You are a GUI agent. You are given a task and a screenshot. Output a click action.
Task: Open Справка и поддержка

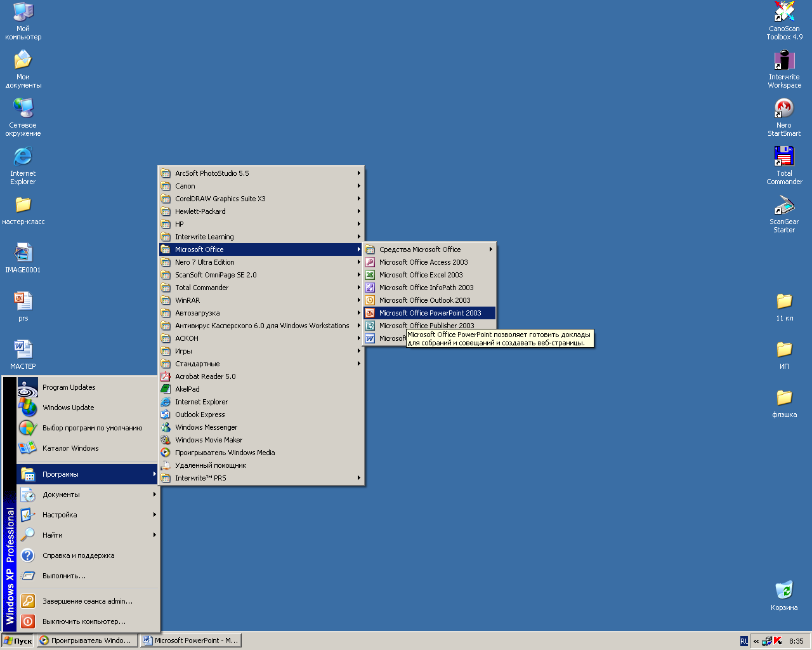coord(88,555)
